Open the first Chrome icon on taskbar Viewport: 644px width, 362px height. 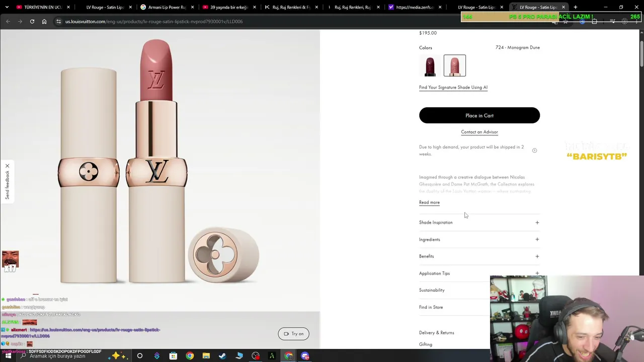190,356
